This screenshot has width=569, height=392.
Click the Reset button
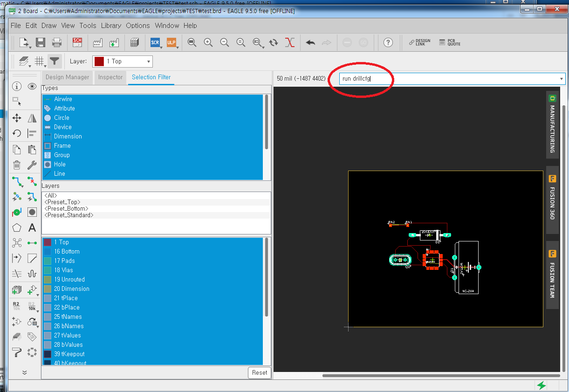click(x=260, y=372)
